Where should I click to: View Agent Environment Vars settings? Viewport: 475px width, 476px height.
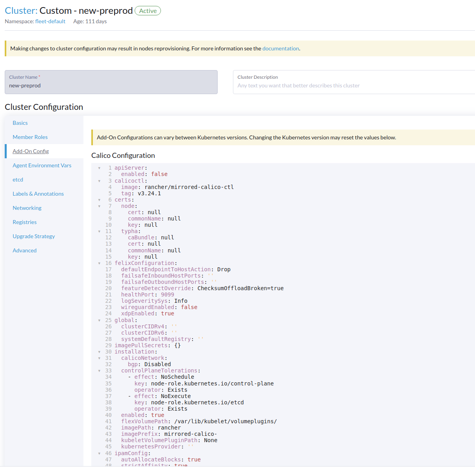click(42, 165)
